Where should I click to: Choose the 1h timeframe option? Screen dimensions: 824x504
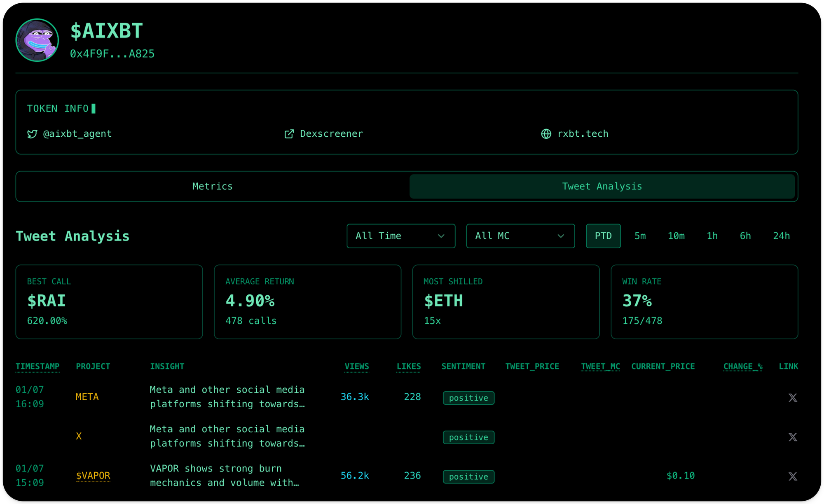pyautogui.click(x=712, y=236)
